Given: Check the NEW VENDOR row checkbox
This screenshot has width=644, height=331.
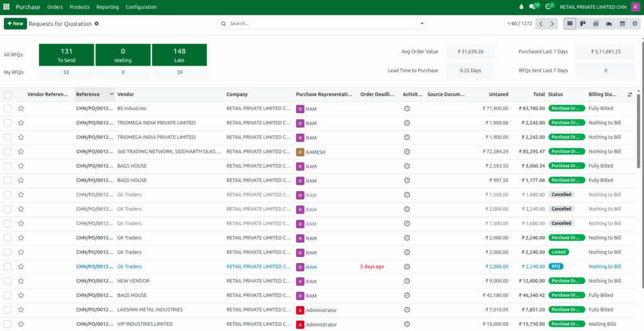Looking at the screenshot, I should [8, 281].
